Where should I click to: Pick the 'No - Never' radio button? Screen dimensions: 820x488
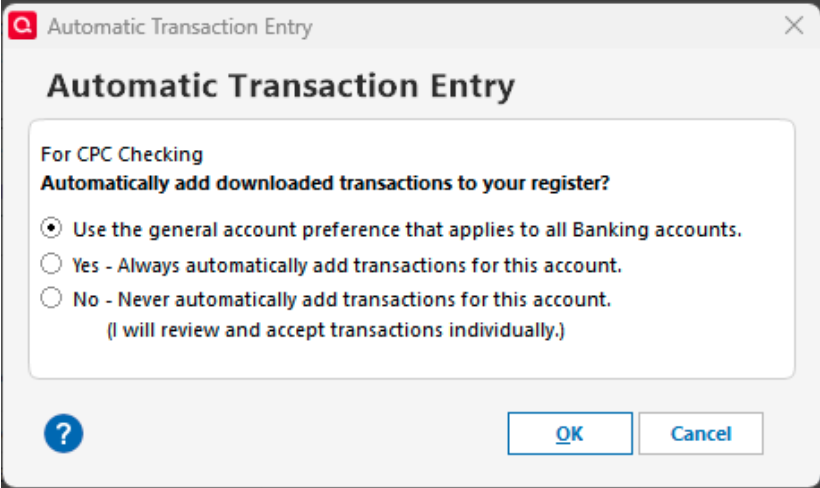click(50, 297)
